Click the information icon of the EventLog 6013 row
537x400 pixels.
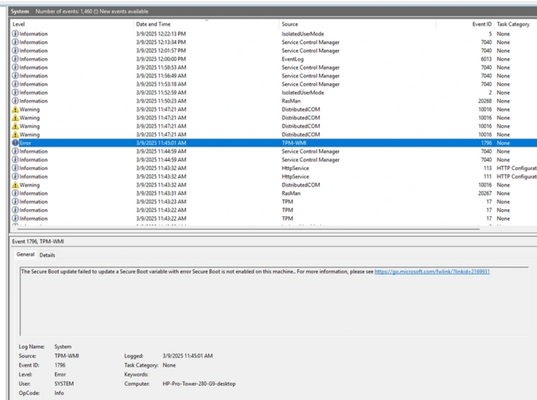(x=15, y=59)
